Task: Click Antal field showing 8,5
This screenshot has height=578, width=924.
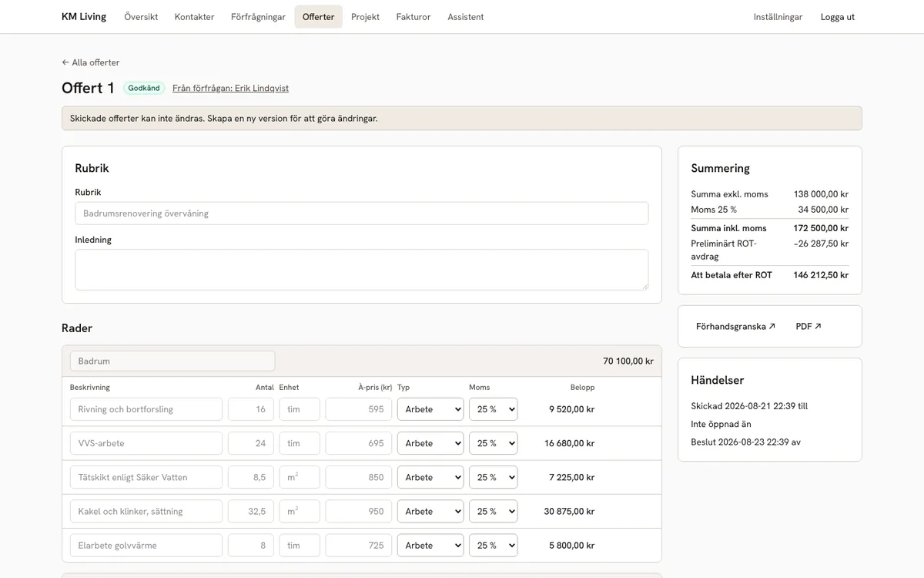Action: [251, 477]
